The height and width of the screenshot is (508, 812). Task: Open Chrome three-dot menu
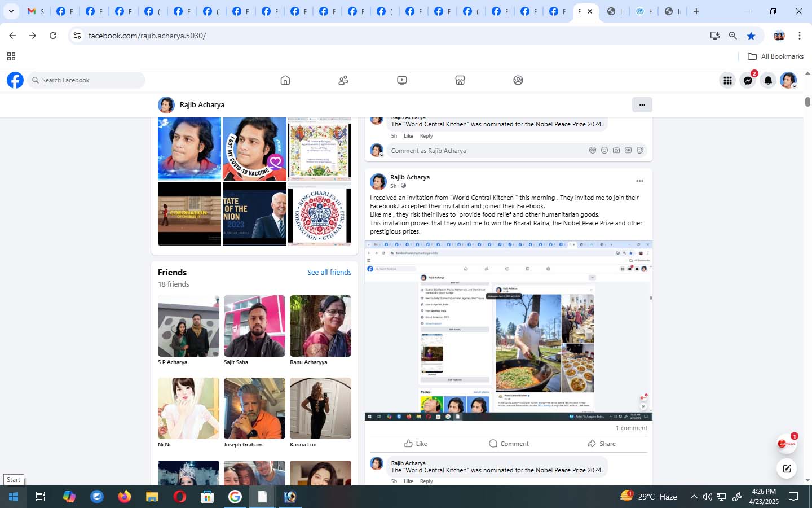click(x=800, y=36)
